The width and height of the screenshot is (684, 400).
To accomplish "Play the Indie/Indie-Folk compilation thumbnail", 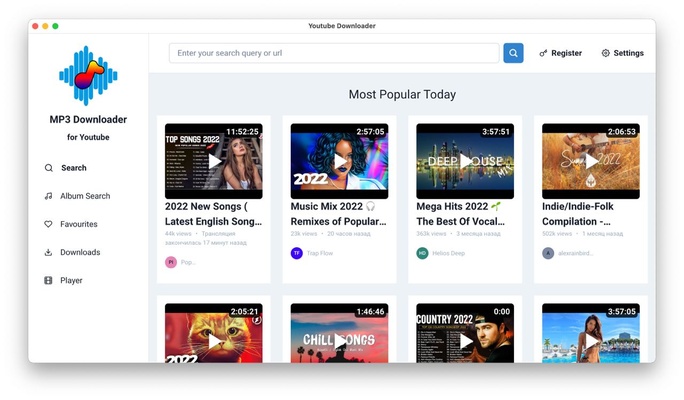I will [x=591, y=161].
